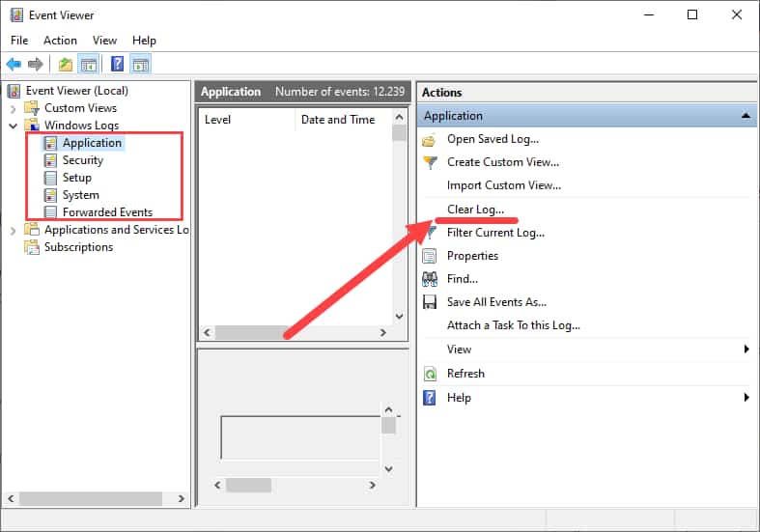This screenshot has height=532, width=760.
Task: Click the Open Saved Log folder icon
Action: coord(431,139)
